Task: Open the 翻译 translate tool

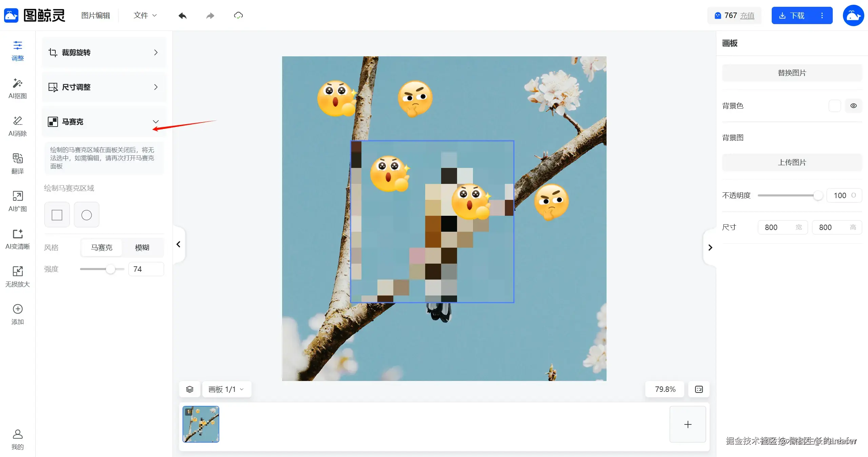Action: (x=17, y=164)
